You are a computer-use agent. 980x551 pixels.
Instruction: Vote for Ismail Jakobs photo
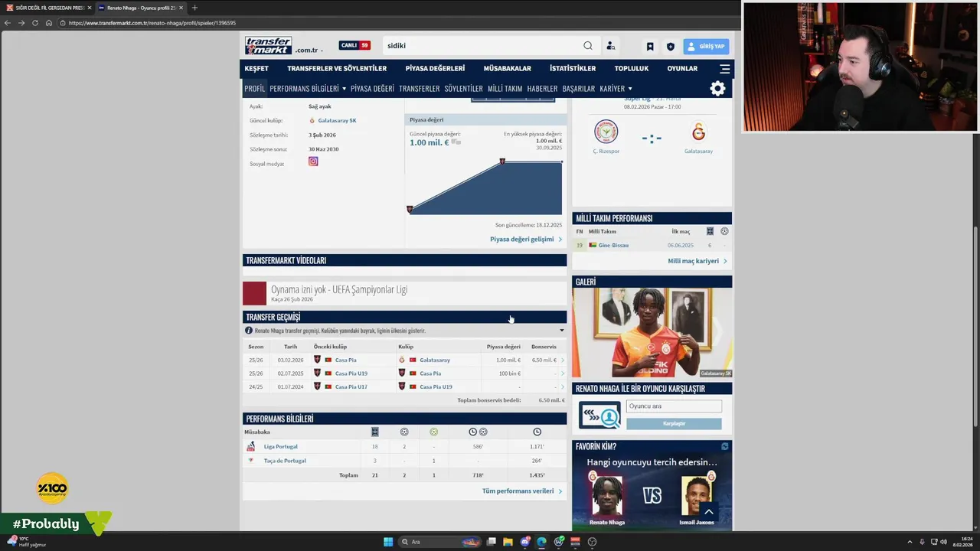(697, 494)
